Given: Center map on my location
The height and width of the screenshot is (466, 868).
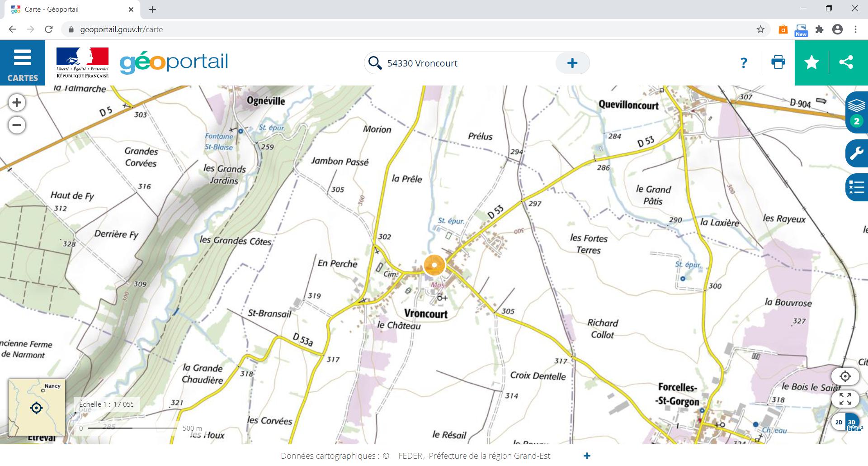Looking at the screenshot, I should pos(845,376).
